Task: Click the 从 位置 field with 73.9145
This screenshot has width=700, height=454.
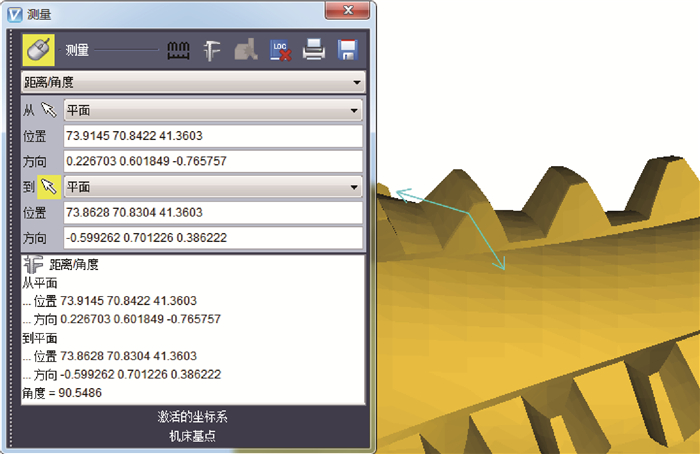Action: click(x=212, y=137)
